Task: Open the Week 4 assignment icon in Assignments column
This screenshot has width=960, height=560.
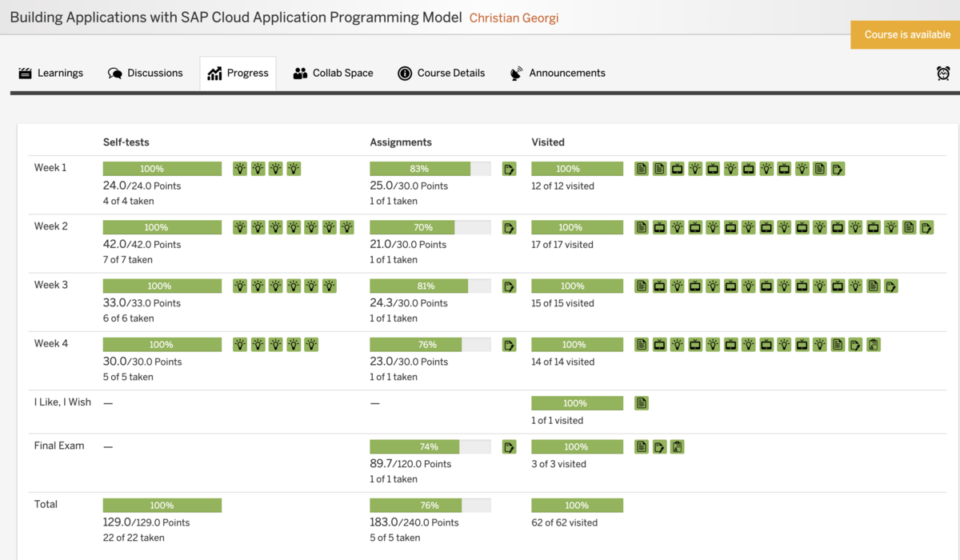Action: pos(509,345)
